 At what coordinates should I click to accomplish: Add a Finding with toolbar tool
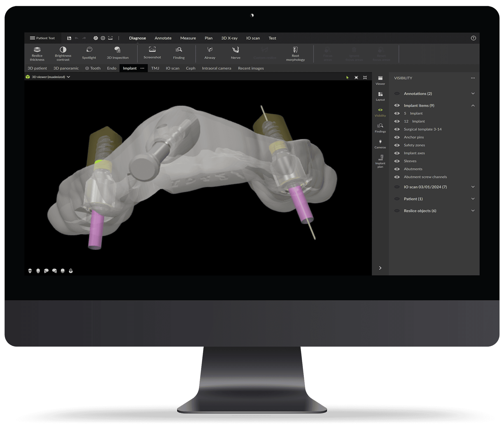click(179, 53)
